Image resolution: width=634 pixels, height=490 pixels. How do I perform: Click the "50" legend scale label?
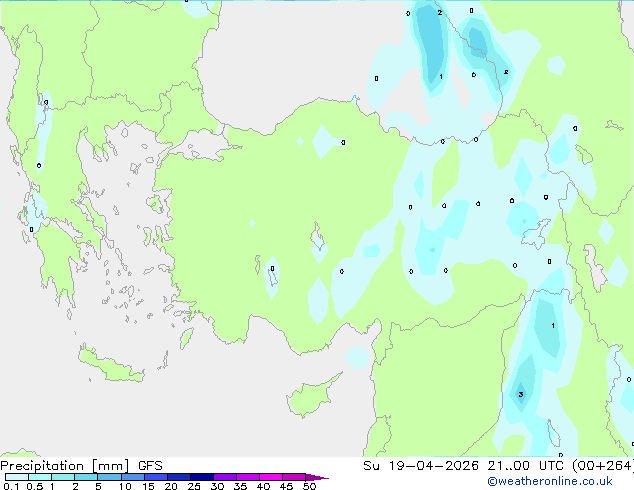click(x=309, y=486)
